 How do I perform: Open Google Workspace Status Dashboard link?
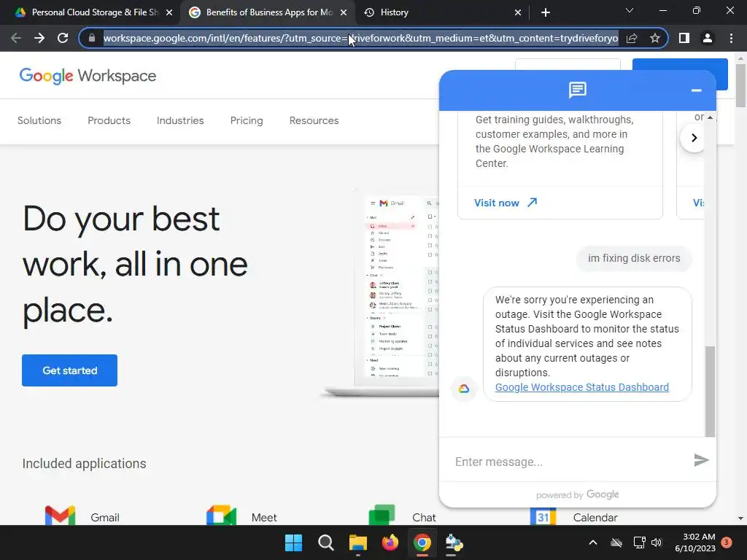tap(581, 387)
